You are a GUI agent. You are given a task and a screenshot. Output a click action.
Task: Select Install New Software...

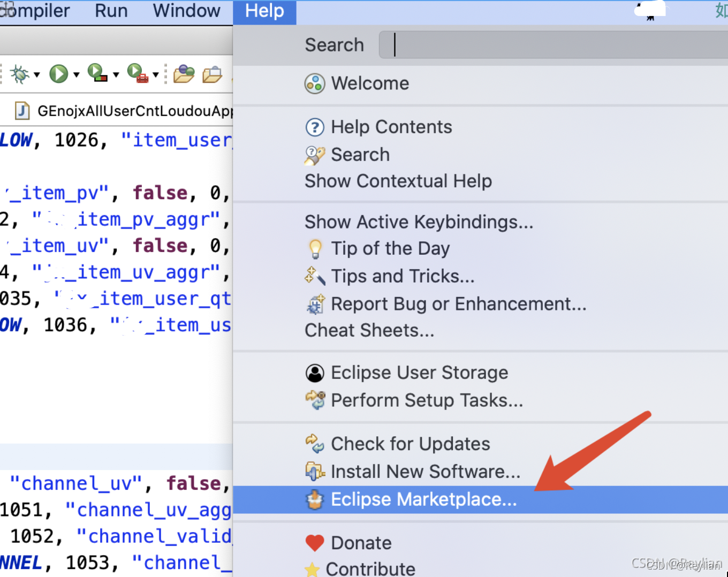480,472
